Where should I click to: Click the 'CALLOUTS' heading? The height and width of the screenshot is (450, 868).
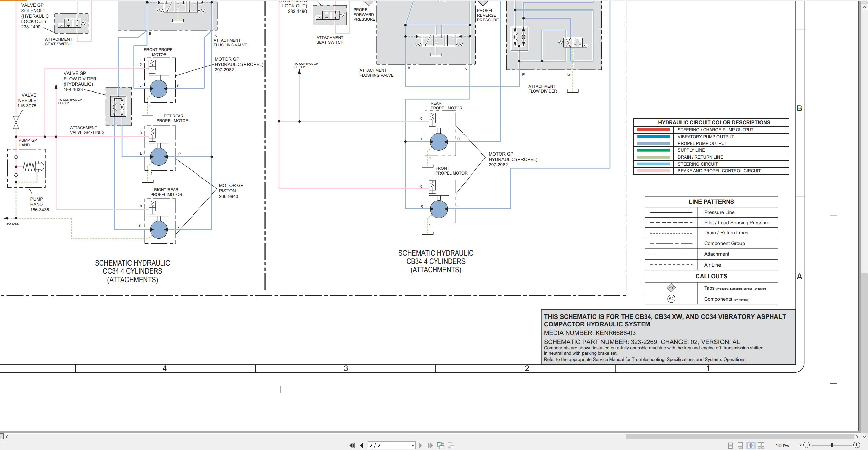tap(711, 276)
